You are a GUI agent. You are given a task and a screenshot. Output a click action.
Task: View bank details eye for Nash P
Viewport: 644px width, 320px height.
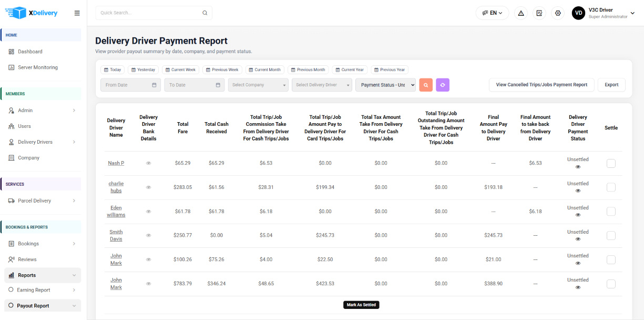click(148, 163)
